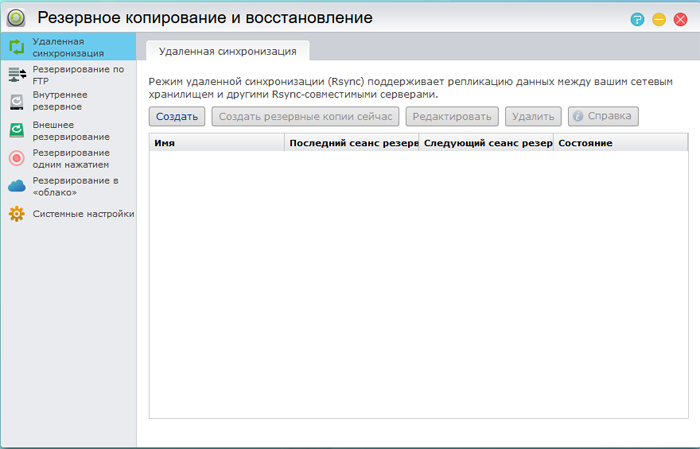Sort by Следующий сеанс column header
Viewport: 700px width, 449px height.
point(486,143)
